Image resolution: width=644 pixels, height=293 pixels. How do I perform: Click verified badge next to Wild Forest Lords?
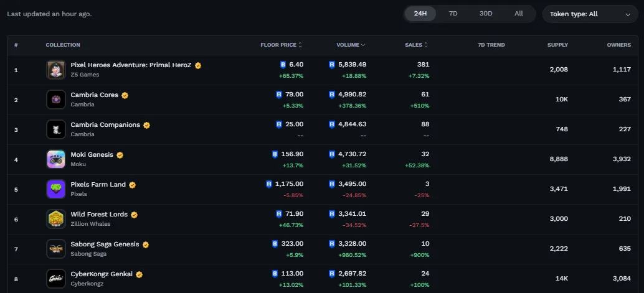[x=135, y=215]
